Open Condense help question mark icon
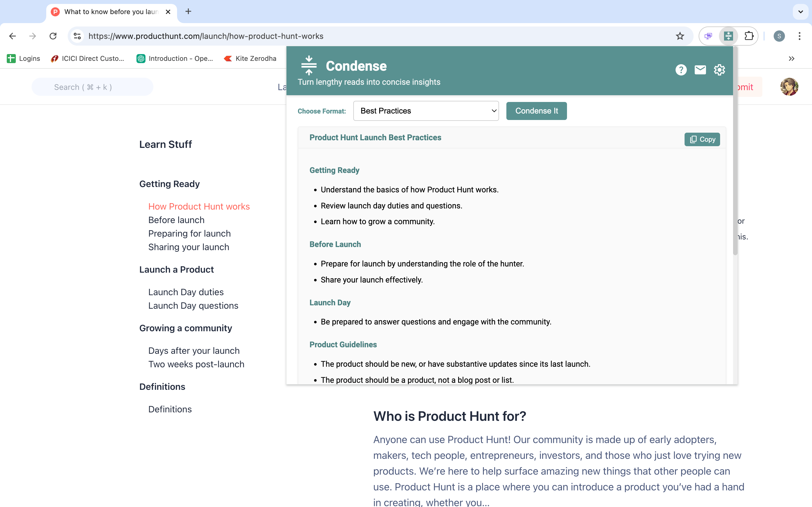Screen dimensions: 812x507 pos(681,70)
